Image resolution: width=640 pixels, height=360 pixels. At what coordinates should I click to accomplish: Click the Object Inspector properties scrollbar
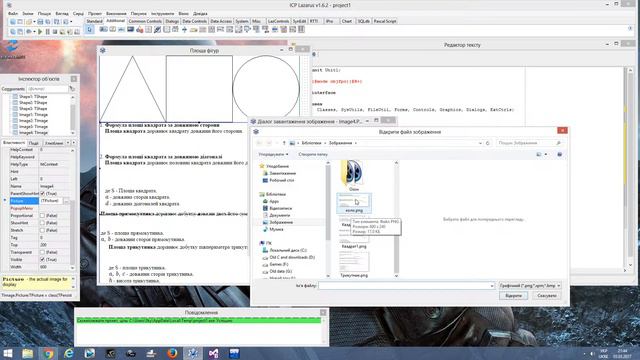tap(73, 208)
